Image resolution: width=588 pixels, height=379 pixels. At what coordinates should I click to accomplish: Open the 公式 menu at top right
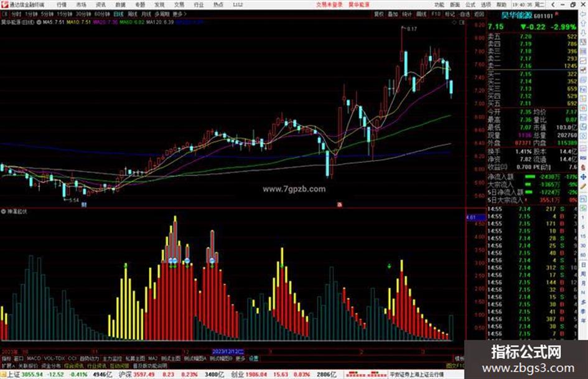tap(470, 4)
